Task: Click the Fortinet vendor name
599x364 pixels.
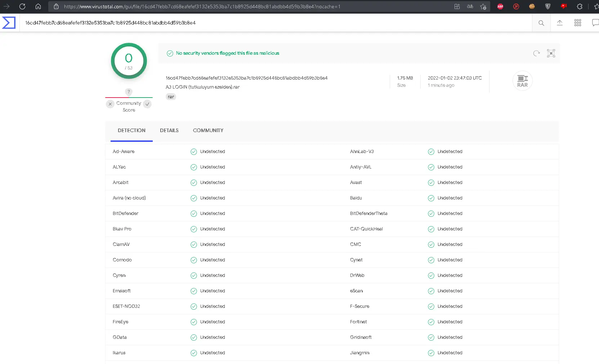Action: [x=358, y=322]
